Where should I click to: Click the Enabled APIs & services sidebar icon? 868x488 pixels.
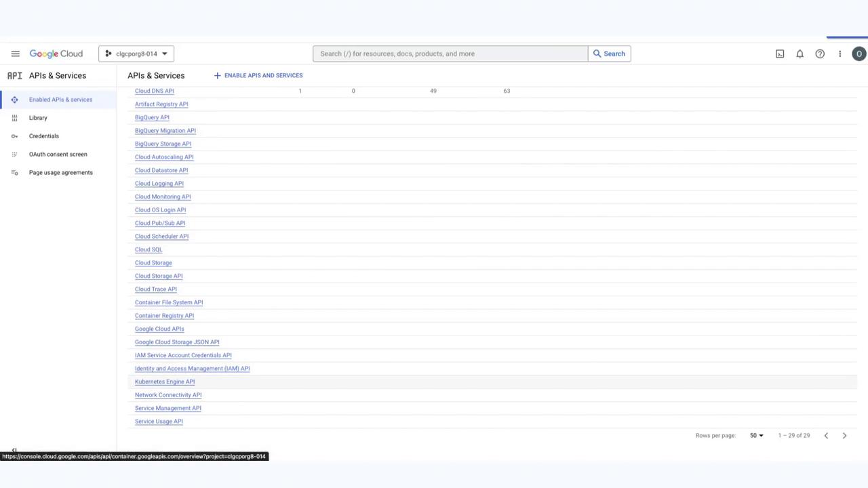pos(14,100)
